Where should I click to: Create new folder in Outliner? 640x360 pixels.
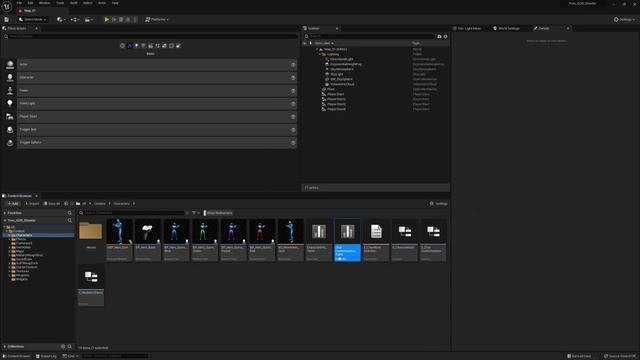pyautogui.click(x=440, y=36)
